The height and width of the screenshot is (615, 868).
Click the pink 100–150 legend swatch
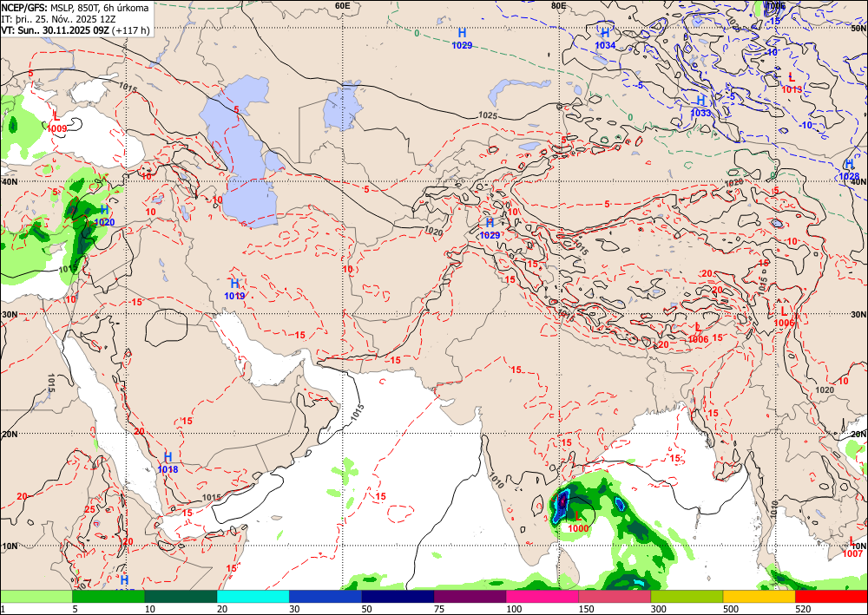pyautogui.click(x=542, y=596)
